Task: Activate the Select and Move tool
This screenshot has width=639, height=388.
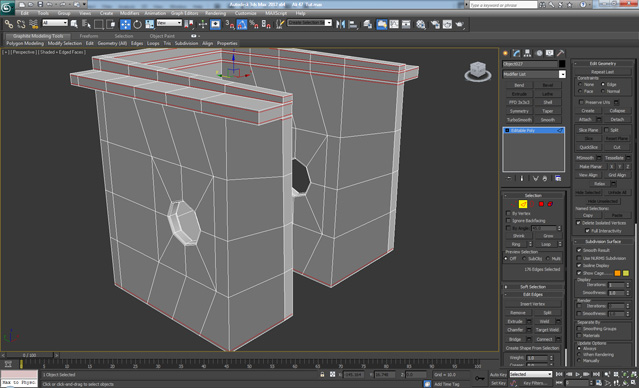Action: 125,24
